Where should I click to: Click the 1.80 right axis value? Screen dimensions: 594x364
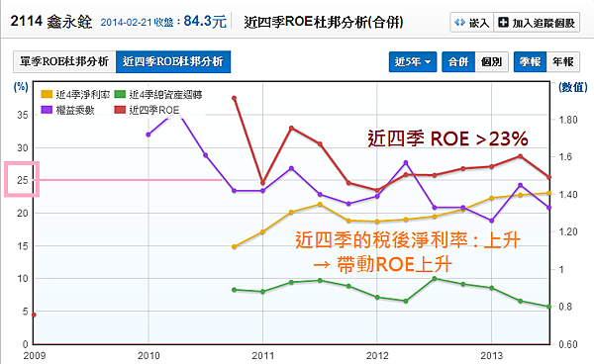568,120
